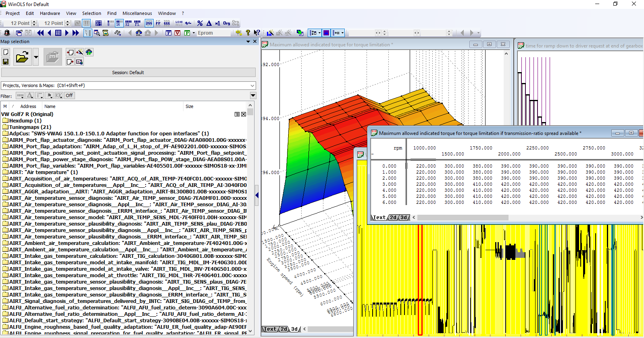644x338 pixels.
Task: Open dropdown arrow beside open folder icon
Action: (36, 57)
